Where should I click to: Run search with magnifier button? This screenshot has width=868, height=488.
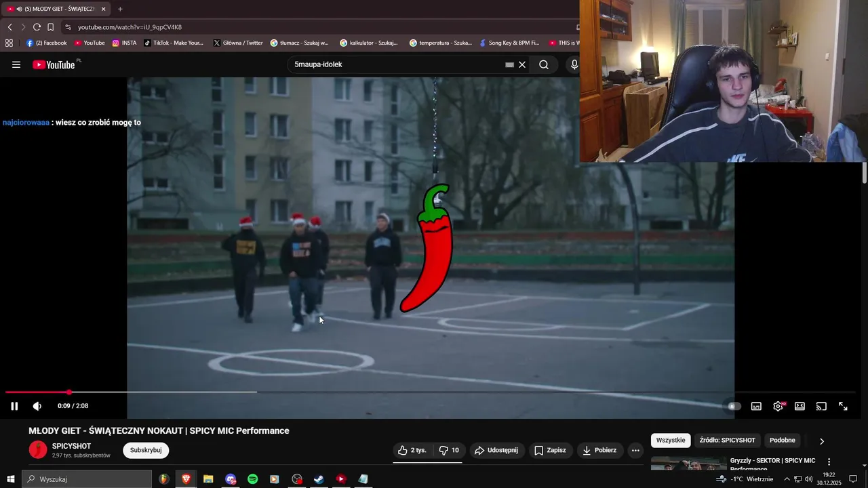click(544, 64)
